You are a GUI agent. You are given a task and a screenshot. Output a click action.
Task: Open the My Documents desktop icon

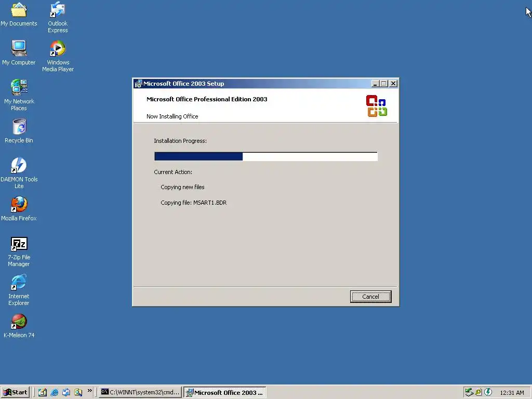[x=19, y=15]
